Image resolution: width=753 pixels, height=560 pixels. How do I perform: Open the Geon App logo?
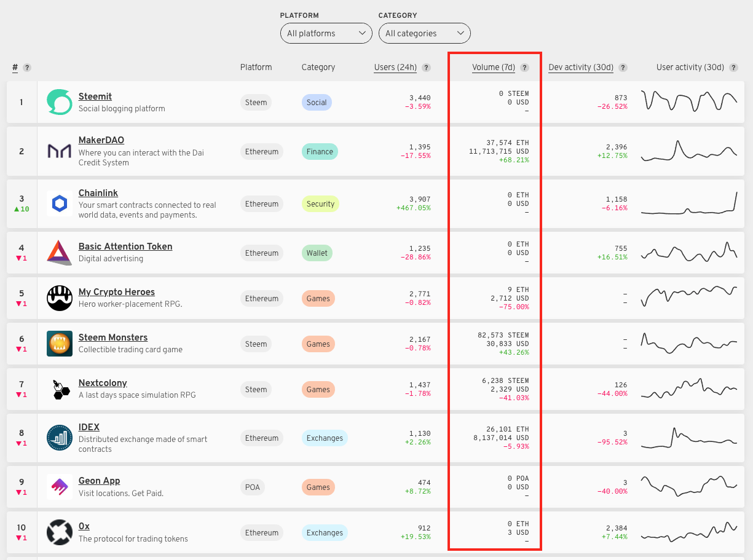[60, 487]
